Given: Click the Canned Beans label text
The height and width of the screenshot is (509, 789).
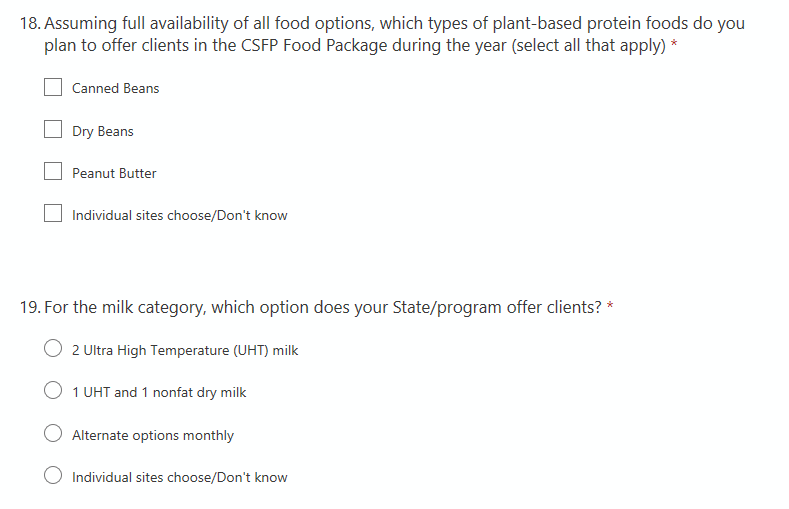Looking at the screenshot, I should (115, 88).
